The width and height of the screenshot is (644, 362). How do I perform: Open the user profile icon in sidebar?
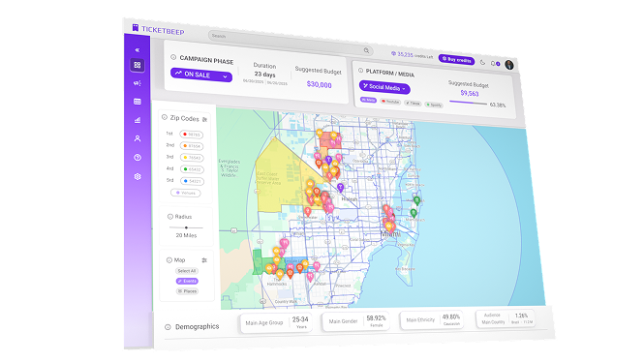click(138, 138)
